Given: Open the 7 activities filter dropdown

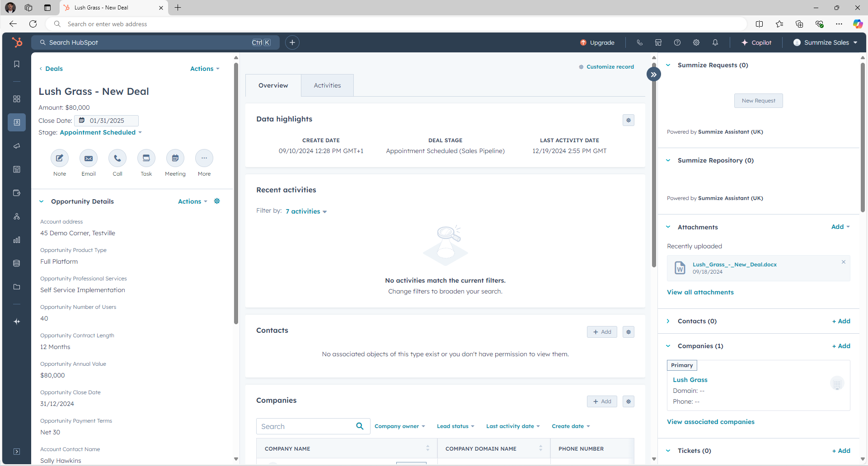Looking at the screenshot, I should tap(306, 211).
